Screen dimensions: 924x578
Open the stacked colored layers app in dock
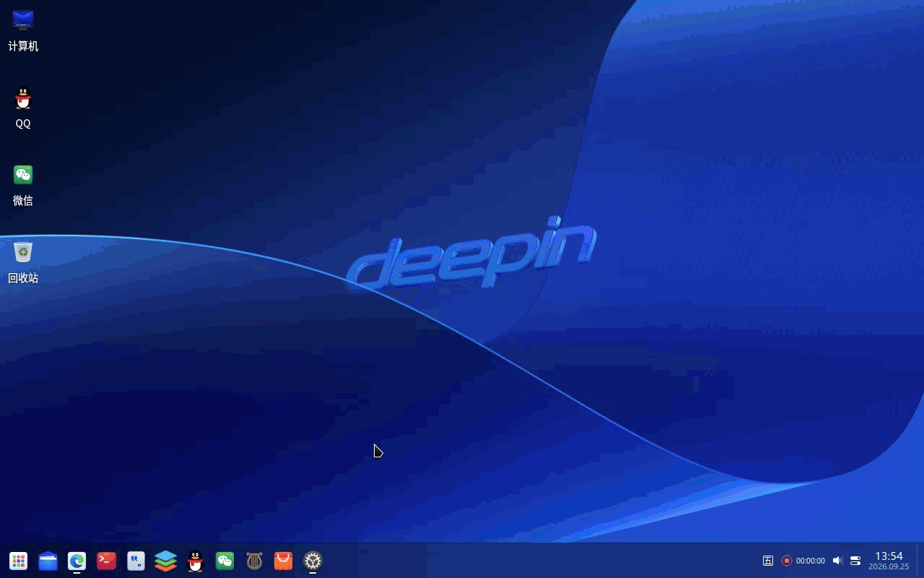click(x=165, y=561)
